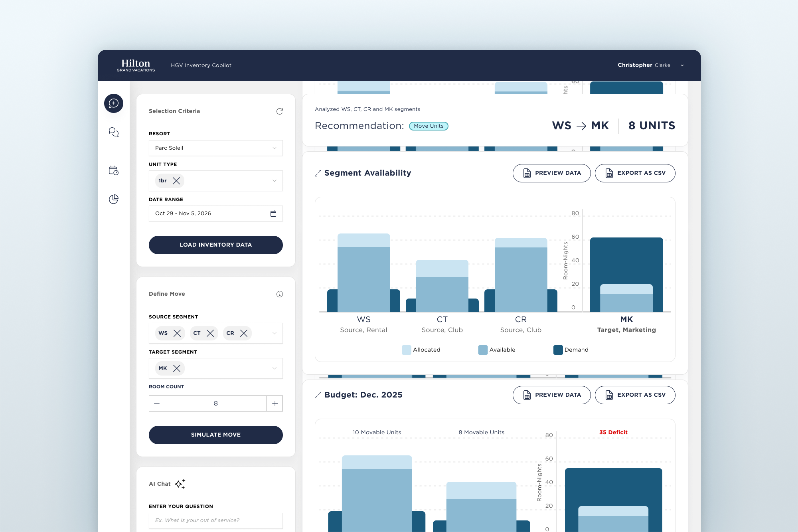798x532 pixels.
Task: Remove the 1br unit type chip
Action: (x=176, y=181)
